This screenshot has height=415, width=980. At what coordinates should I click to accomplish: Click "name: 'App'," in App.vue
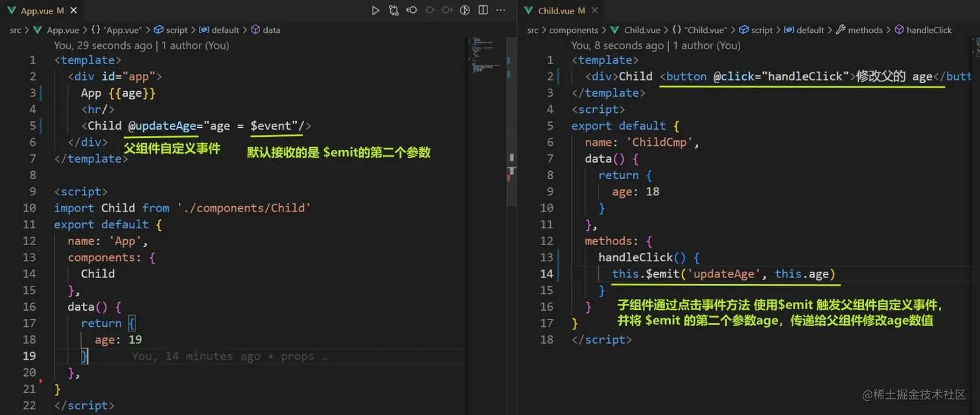[x=108, y=241]
